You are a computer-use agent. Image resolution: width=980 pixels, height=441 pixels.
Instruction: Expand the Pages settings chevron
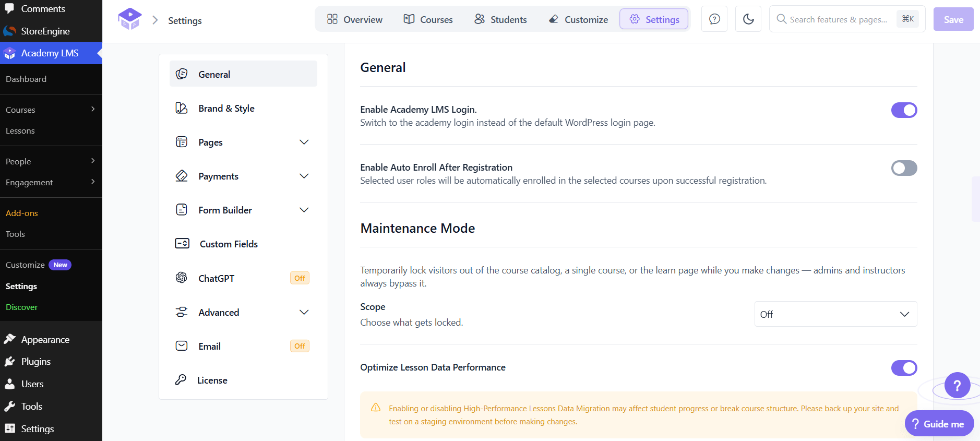point(304,142)
